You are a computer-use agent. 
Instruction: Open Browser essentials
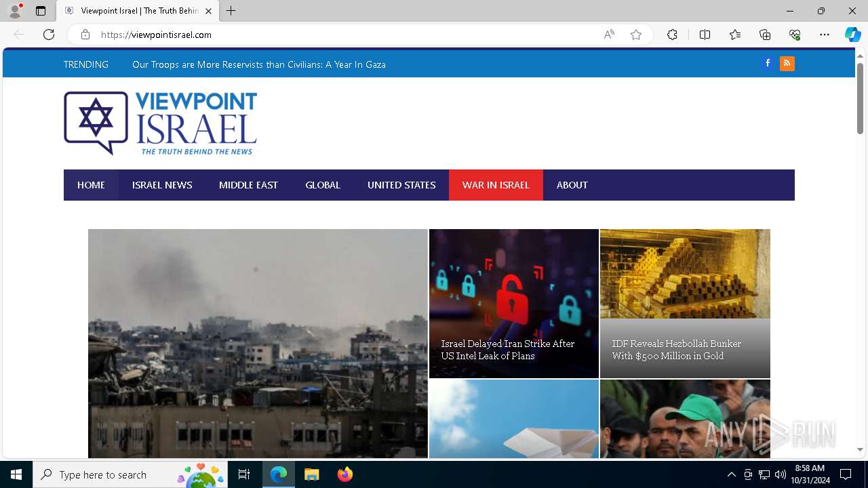795,35
